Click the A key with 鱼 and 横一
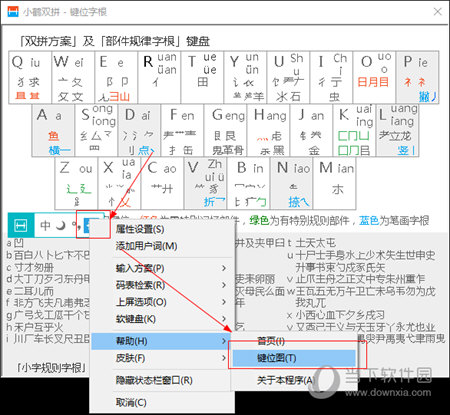This screenshot has width=450, height=415. pos(53,130)
